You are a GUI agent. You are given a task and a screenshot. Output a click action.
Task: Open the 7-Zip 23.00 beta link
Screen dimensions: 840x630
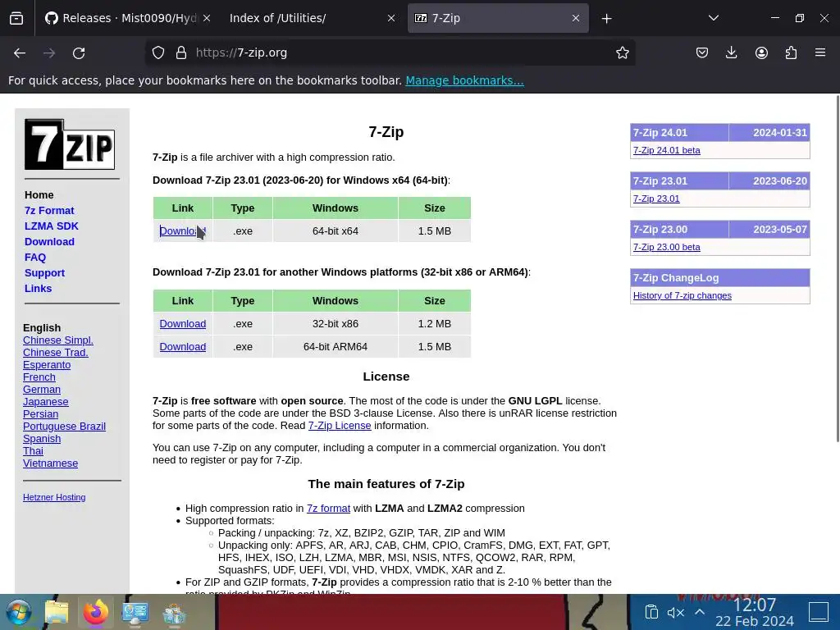666,247
